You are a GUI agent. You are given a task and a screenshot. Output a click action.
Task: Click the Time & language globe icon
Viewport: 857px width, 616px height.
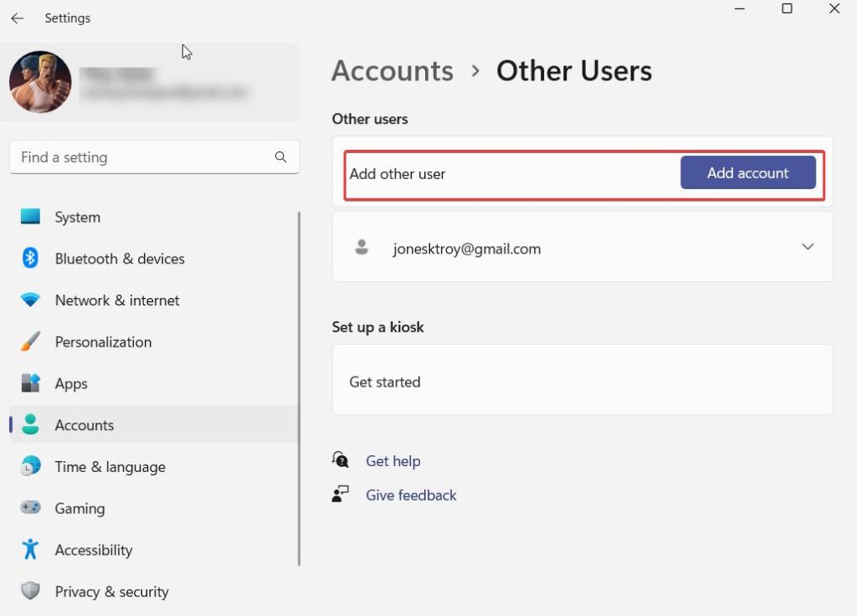tap(30, 467)
